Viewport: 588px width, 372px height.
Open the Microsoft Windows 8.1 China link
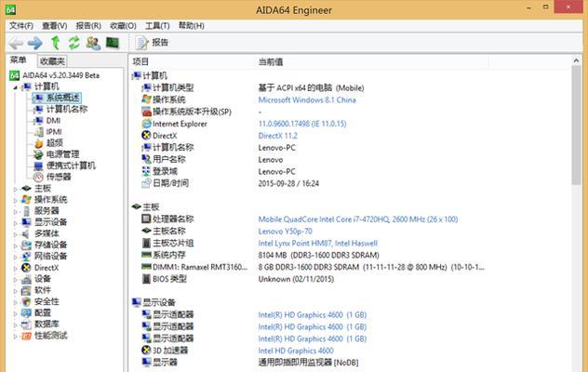click(x=307, y=100)
